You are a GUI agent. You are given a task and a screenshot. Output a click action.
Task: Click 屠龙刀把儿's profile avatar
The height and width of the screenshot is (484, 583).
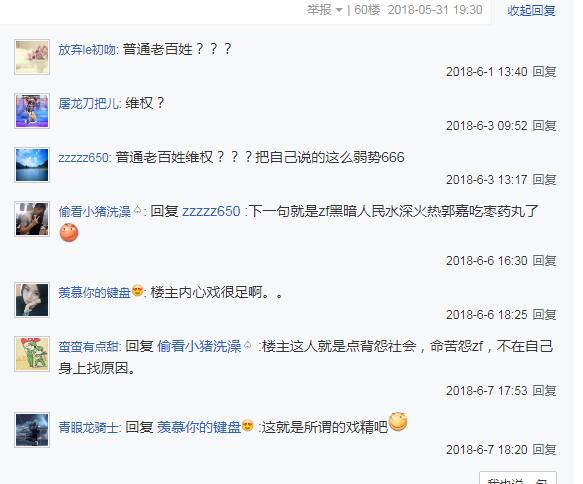coord(32,111)
